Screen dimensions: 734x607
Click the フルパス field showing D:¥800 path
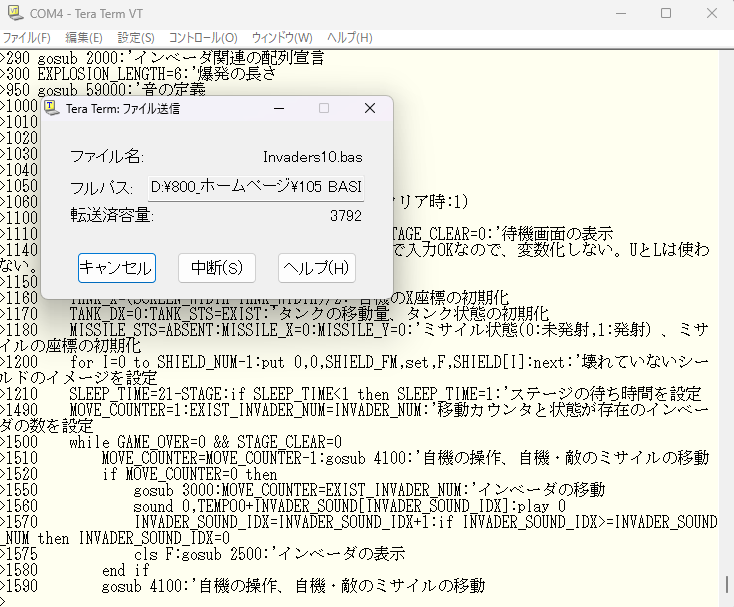256,187
